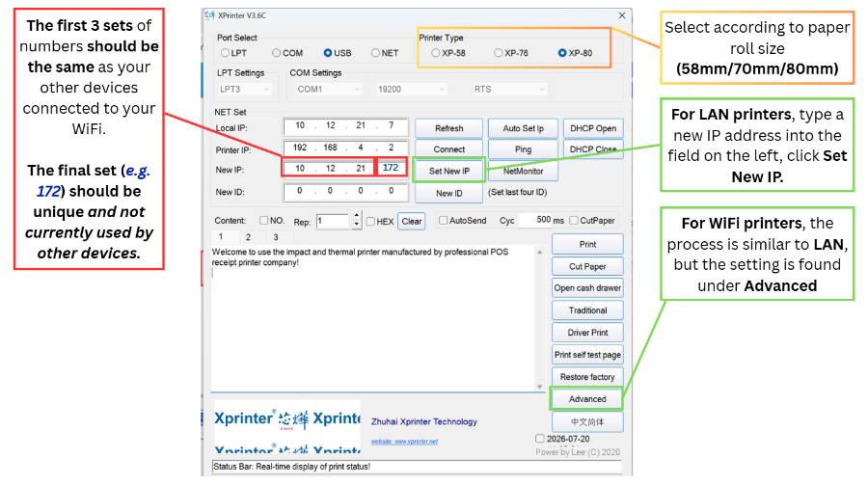This screenshot has height=485, width=868.
Task: Click the Xprinter logo banner
Action: [287, 427]
